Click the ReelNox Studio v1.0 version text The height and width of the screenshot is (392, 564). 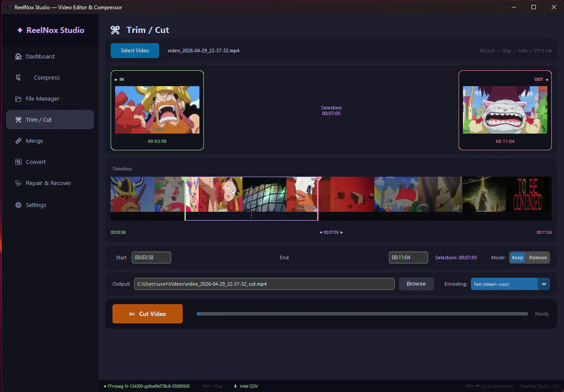[x=539, y=386]
